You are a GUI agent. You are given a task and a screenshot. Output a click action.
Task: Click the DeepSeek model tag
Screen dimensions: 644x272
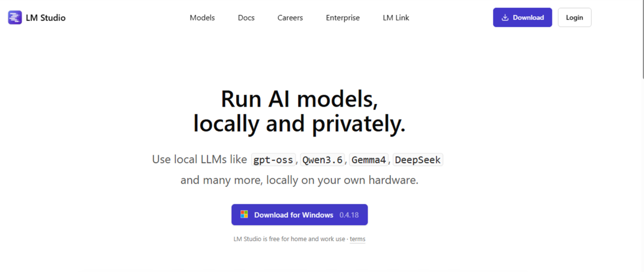[418, 160]
